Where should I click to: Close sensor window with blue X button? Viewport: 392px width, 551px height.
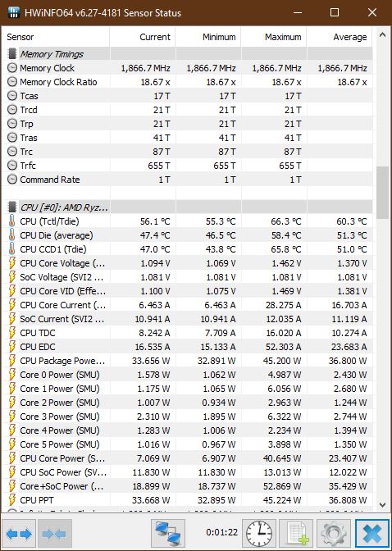[x=372, y=534]
